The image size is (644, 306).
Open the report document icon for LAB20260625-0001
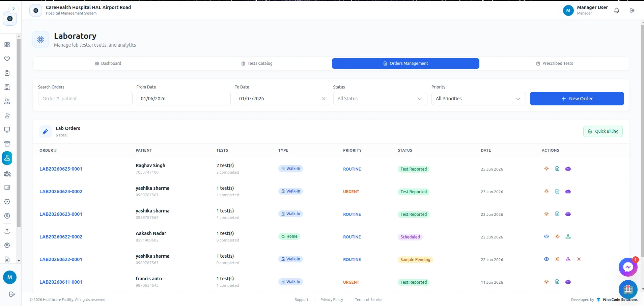click(557, 169)
